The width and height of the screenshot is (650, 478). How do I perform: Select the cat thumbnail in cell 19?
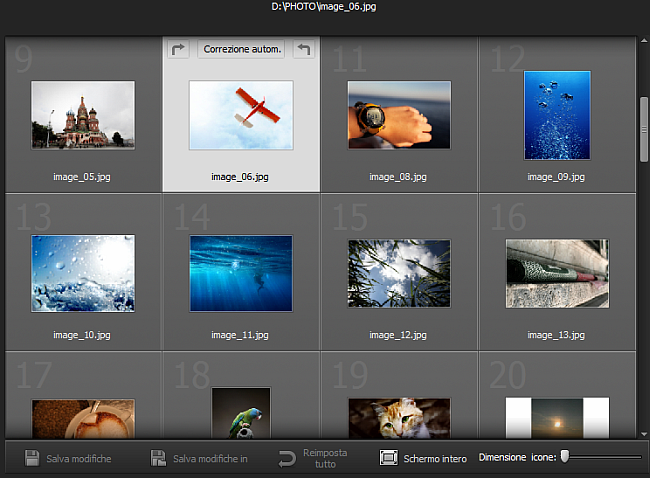(x=399, y=418)
